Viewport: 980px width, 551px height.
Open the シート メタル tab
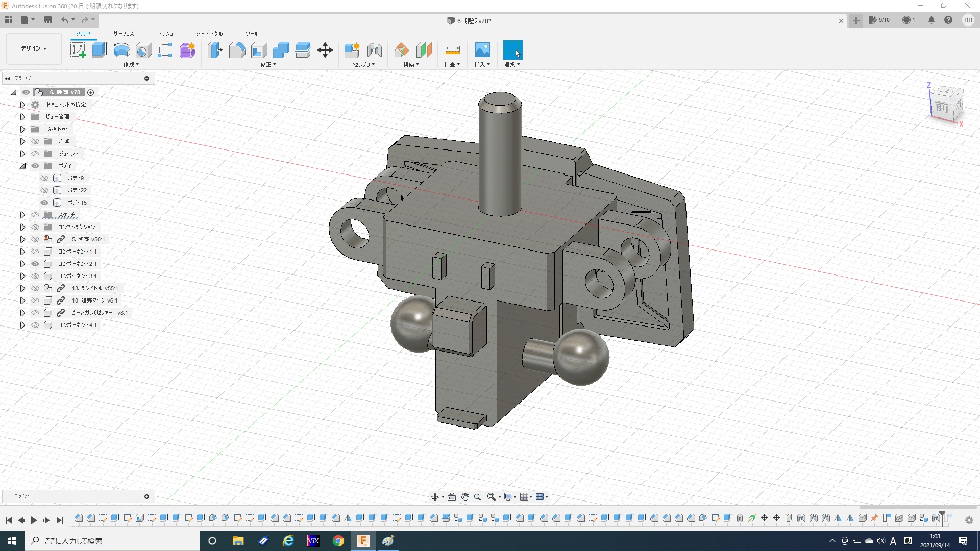(209, 34)
